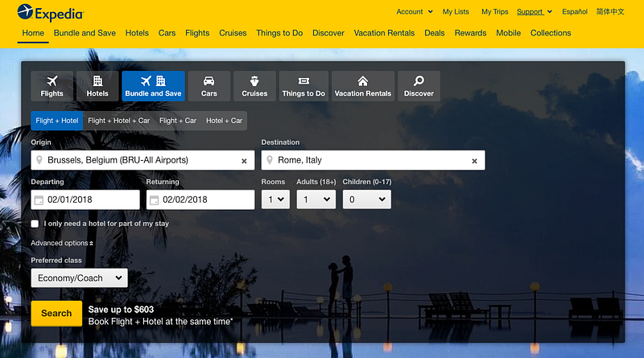Choose the Flight + Hotel option

tap(56, 121)
